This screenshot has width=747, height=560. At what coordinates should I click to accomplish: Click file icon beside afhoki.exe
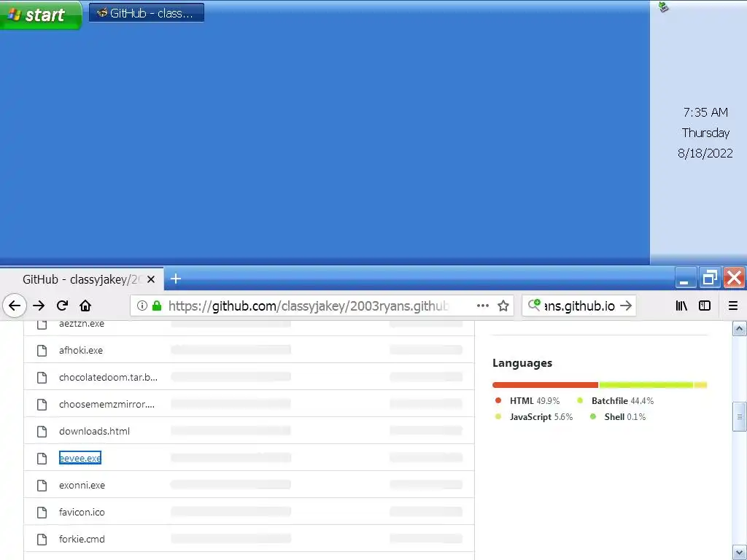coord(42,351)
